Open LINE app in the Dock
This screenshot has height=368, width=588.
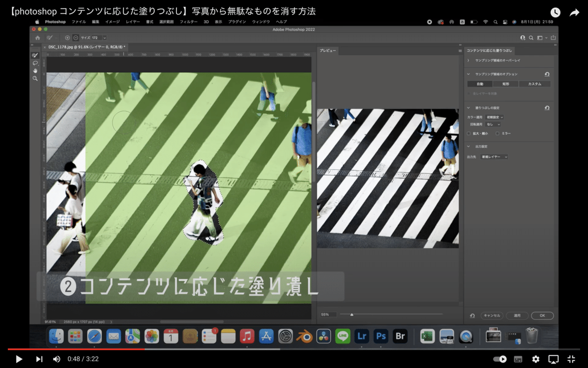pyautogui.click(x=343, y=336)
